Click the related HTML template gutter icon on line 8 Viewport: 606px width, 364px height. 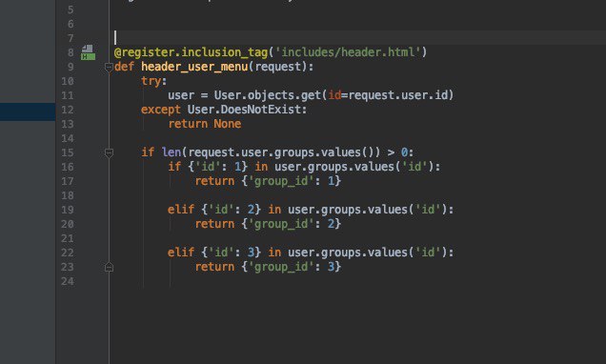click(88, 52)
